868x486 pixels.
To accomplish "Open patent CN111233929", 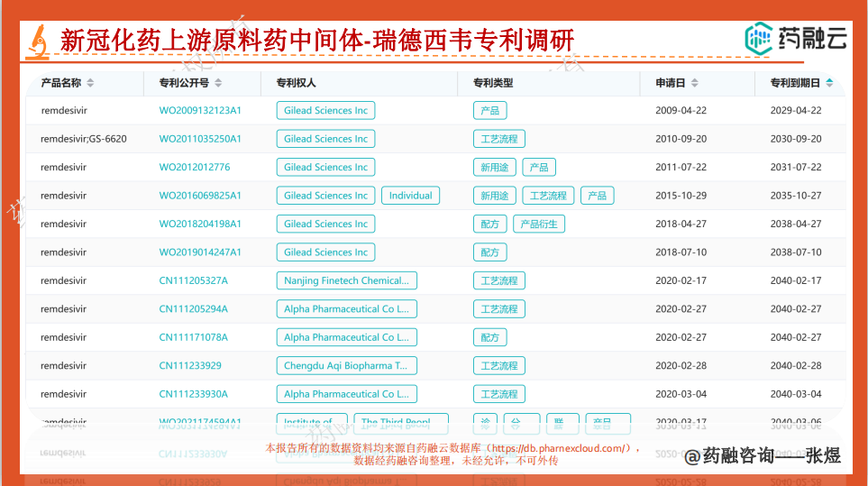I will [x=190, y=366].
